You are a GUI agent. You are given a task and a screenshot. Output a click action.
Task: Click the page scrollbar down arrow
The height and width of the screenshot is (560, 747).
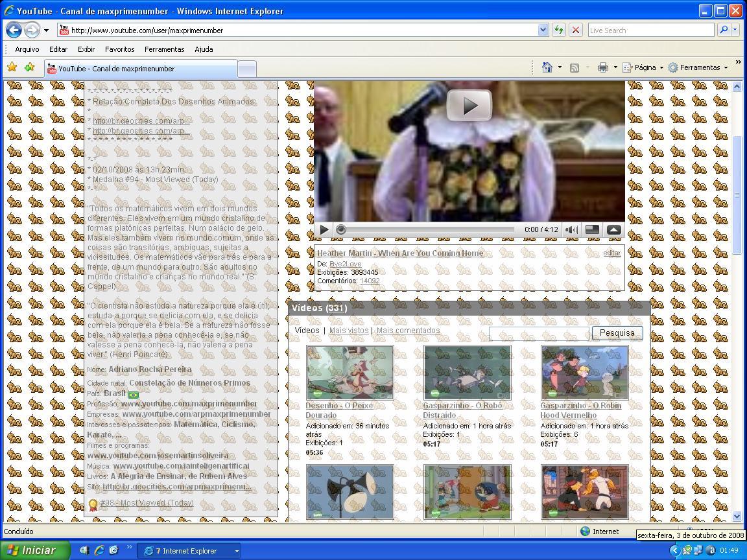[x=737, y=516]
